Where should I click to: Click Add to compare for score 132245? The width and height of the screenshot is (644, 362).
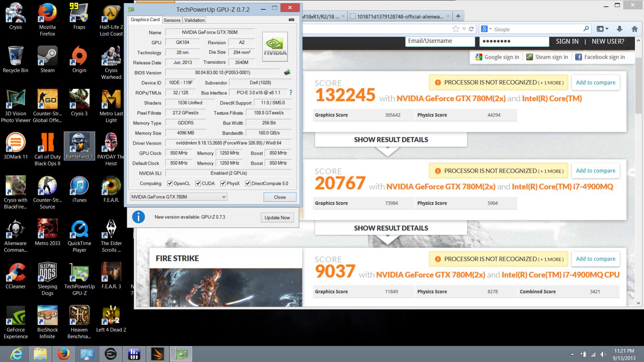pos(596,83)
